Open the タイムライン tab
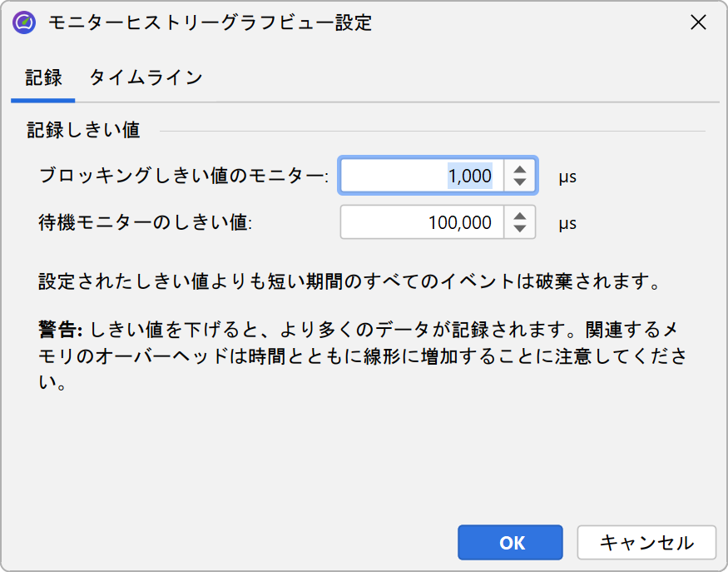Screen dimensions: 728x572 point(146,77)
